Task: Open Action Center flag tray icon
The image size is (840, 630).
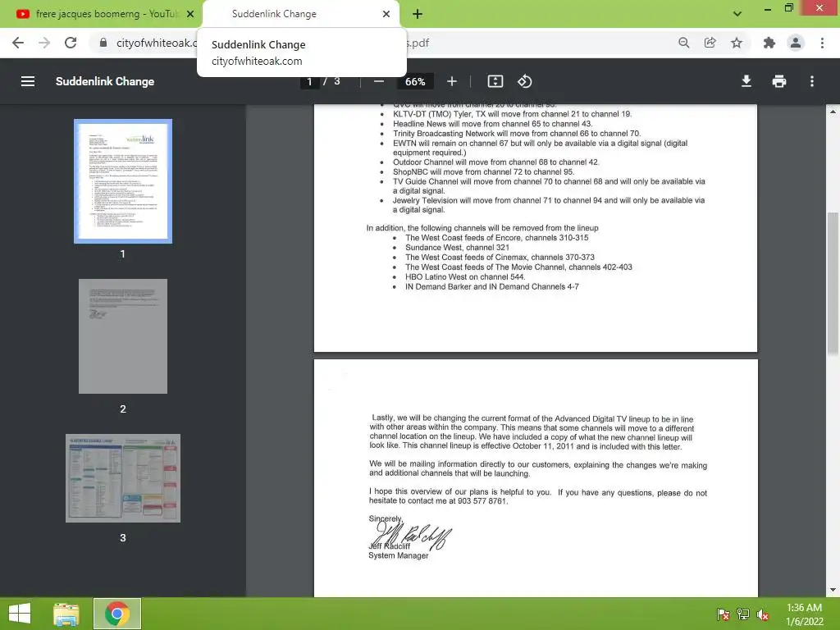Action: [723, 614]
